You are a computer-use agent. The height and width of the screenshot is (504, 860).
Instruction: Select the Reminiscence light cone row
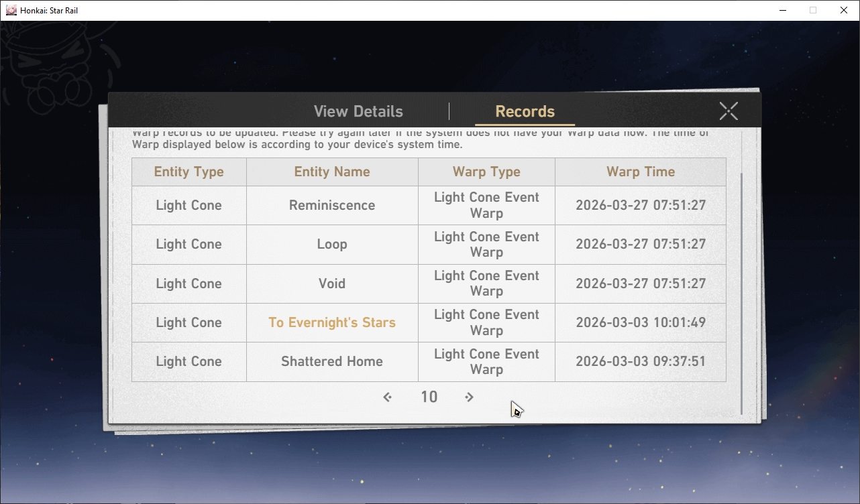pyautogui.click(x=429, y=205)
